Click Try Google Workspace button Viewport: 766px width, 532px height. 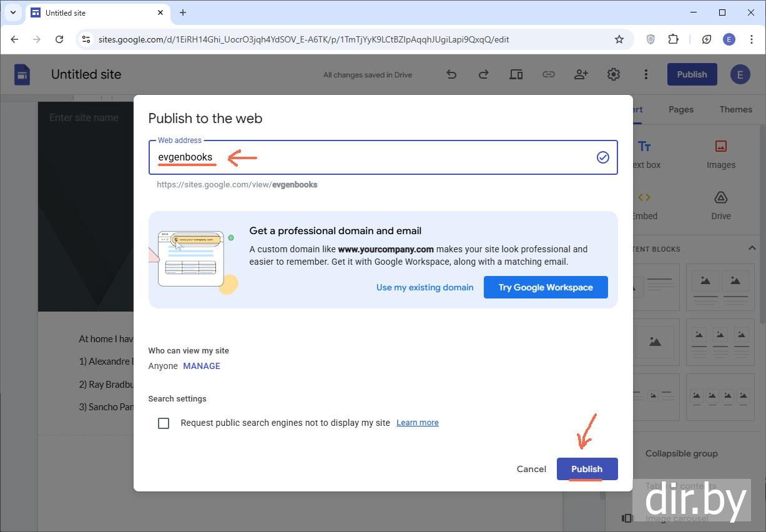click(x=545, y=287)
